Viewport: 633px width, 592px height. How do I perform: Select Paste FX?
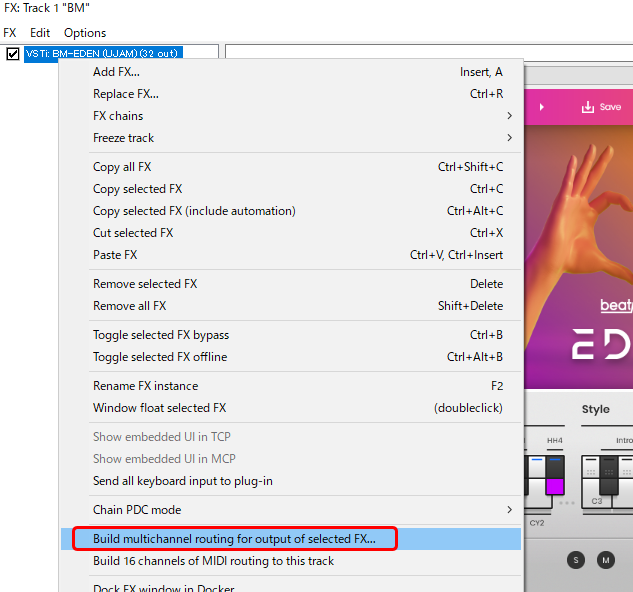click(291, 255)
